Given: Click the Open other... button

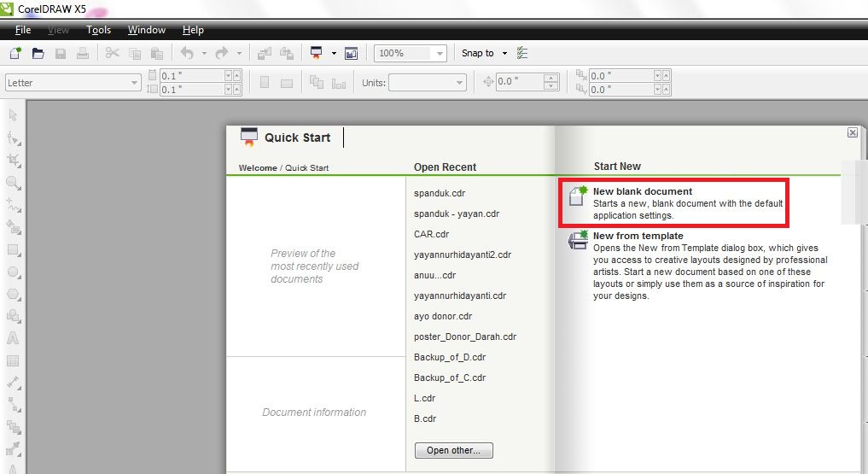Looking at the screenshot, I should (x=454, y=450).
